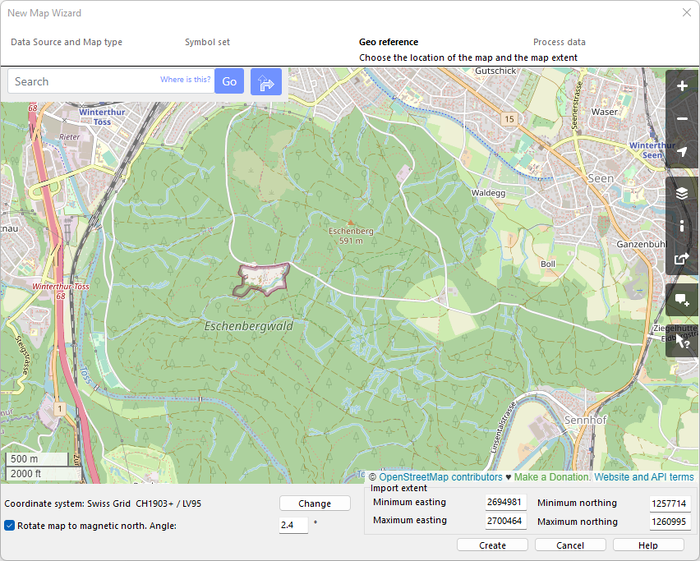700x561 pixels.
Task: Open directions between two points
Action: pos(266,82)
